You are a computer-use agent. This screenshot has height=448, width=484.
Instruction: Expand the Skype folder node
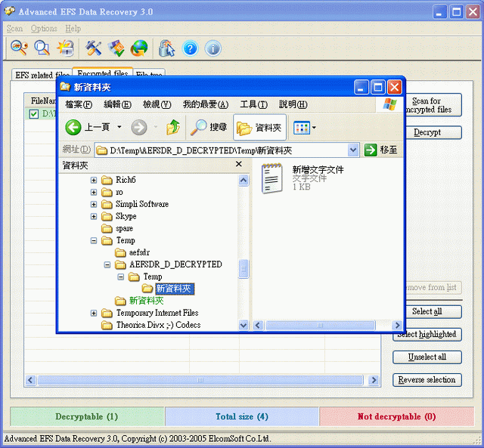pos(94,216)
